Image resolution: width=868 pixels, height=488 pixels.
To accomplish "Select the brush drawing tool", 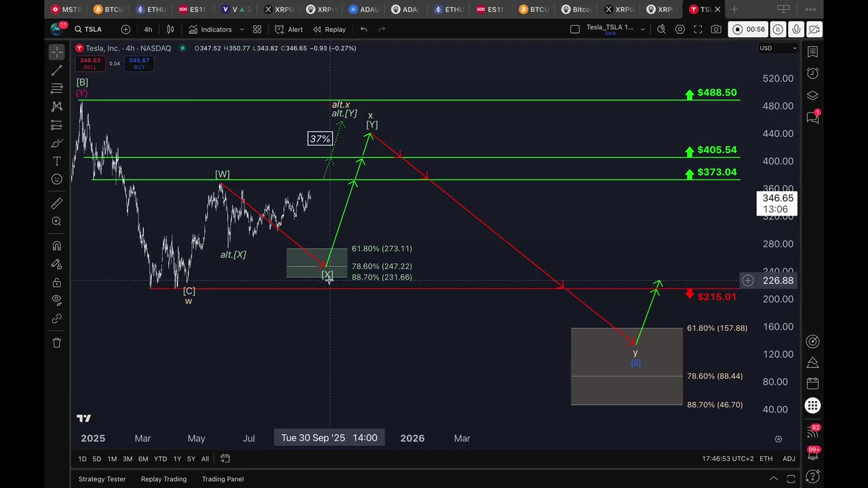I will [57, 143].
